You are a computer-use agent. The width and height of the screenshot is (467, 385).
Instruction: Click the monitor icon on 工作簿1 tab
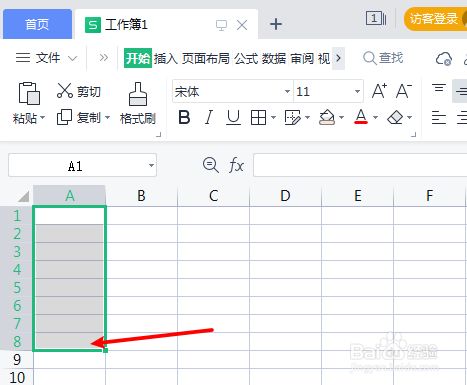(x=221, y=25)
